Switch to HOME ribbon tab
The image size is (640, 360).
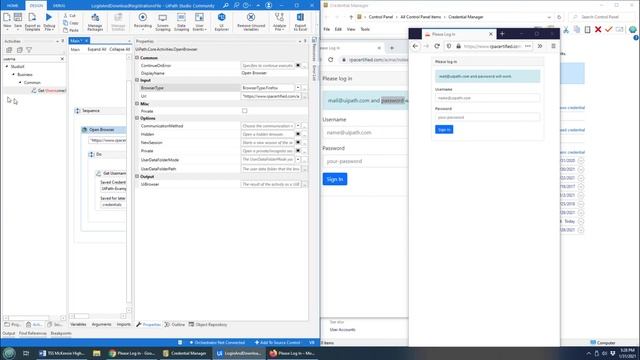click(12, 5)
